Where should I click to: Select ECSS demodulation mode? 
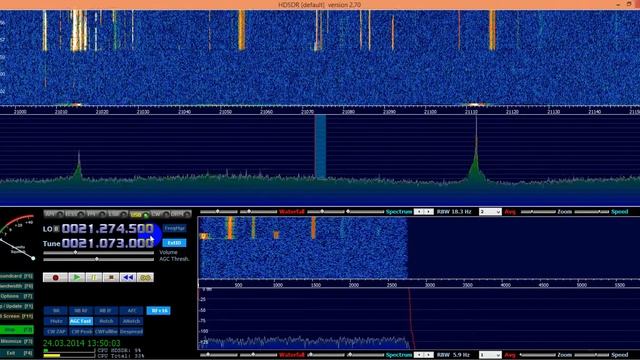75,214
